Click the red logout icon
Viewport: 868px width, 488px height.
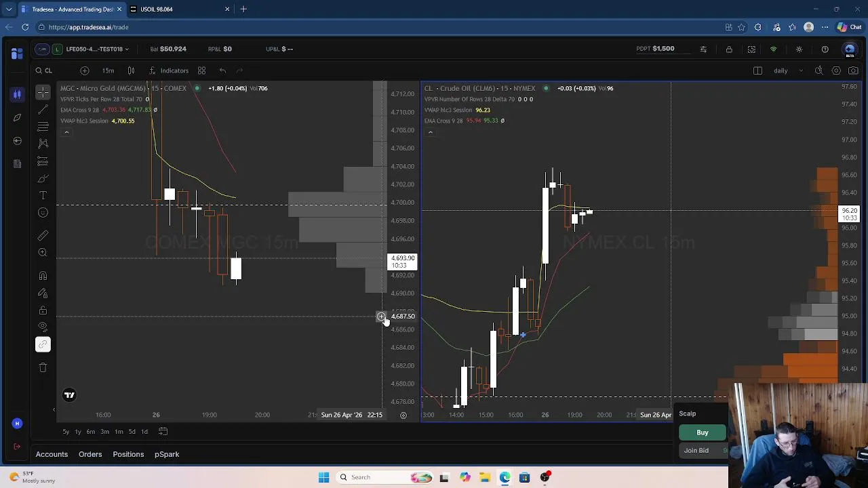pyautogui.click(x=17, y=447)
